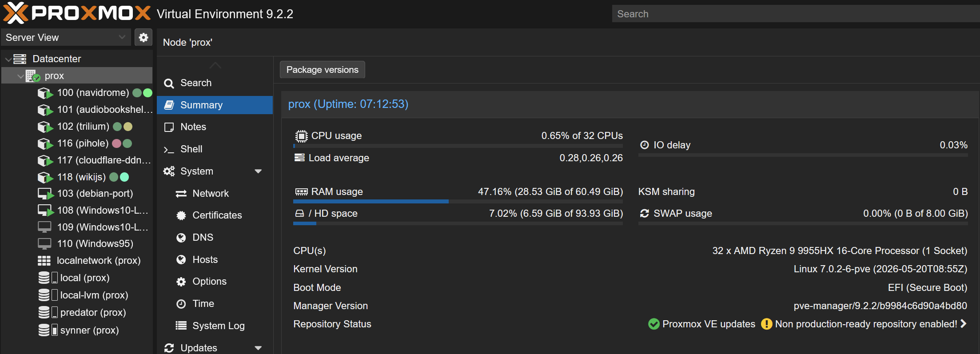Select container icon for 116 (pihole)
Image resolution: width=980 pixels, height=354 pixels.
coord(45,143)
